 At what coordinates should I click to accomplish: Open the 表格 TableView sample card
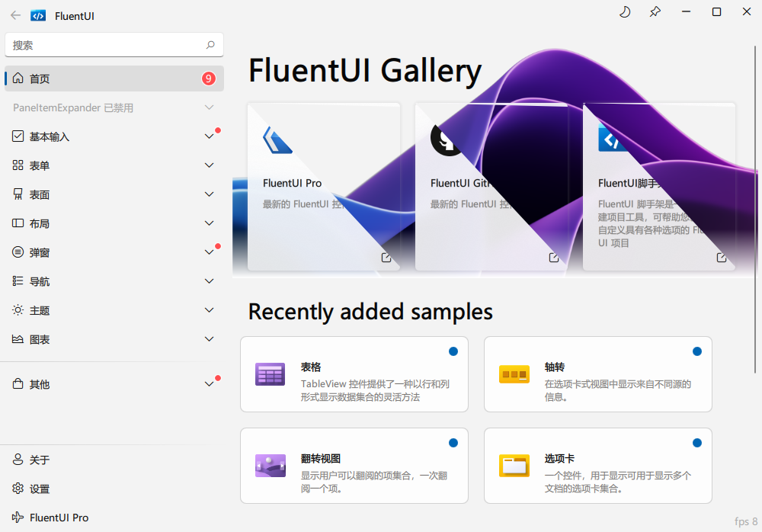point(354,374)
